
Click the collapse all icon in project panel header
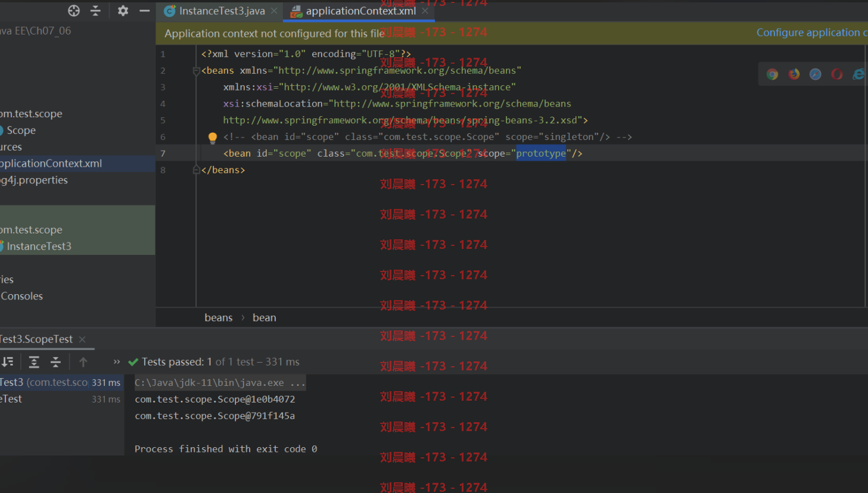(95, 11)
